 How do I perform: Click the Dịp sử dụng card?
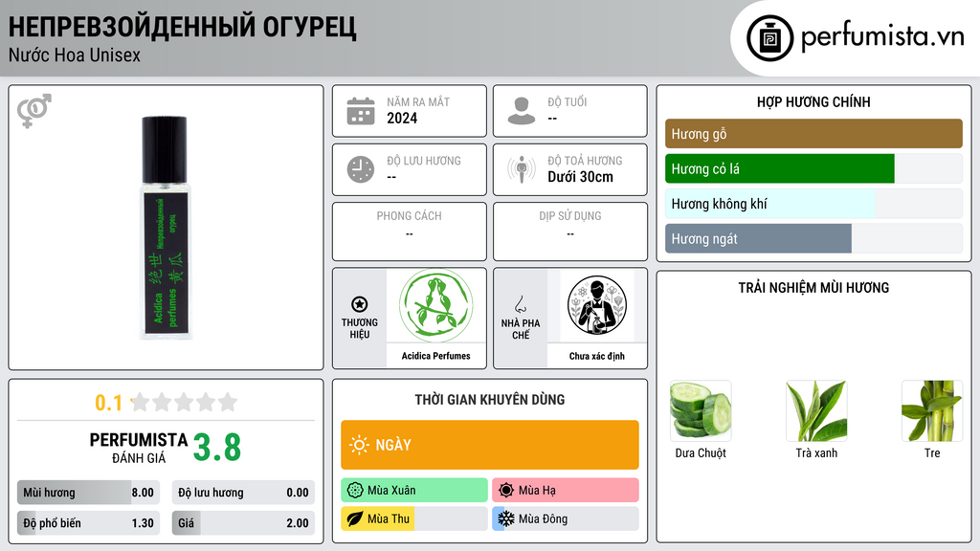tap(570, 231)
